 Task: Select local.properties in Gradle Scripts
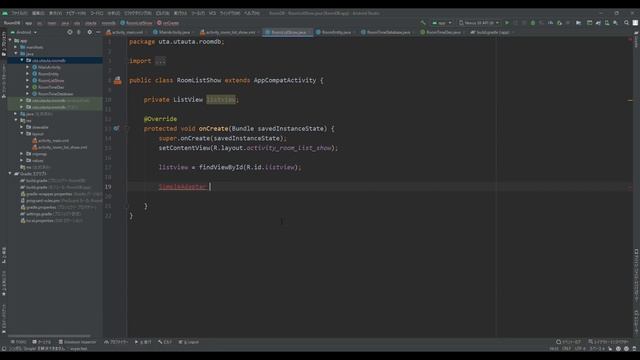click(40, 220)
